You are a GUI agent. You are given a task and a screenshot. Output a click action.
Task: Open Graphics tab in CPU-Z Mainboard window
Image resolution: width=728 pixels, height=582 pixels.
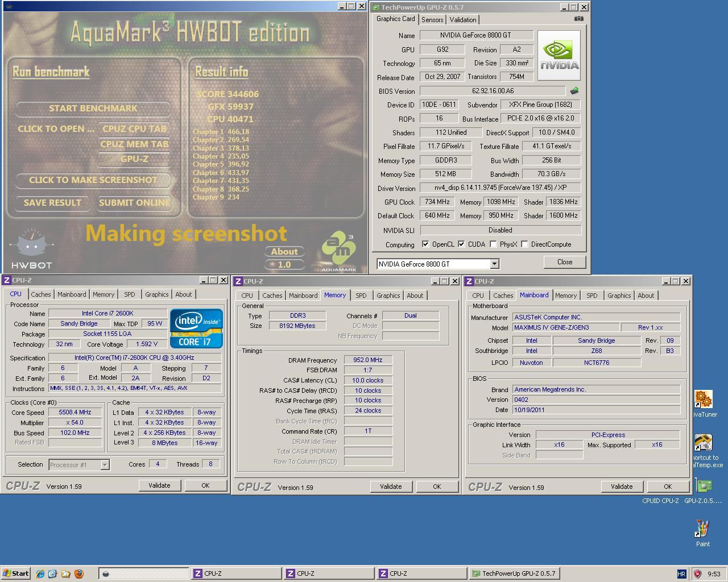coord(619,296)
